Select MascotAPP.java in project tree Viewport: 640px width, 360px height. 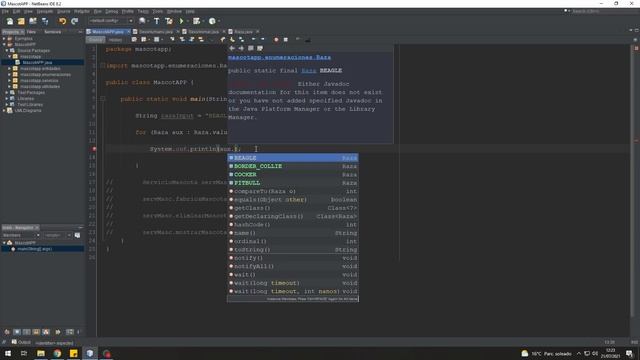(x=37, y=62)
